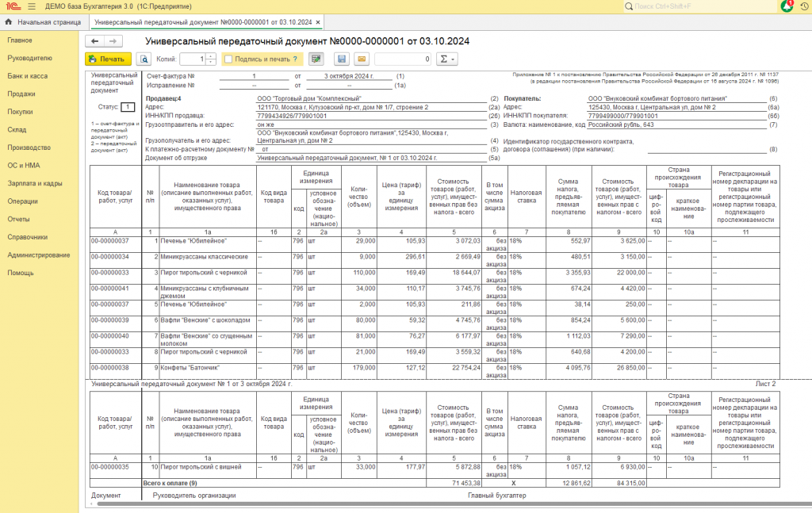Viewport: 812px width, 513px height.
Task: Increase number of copies with up arrow
Action: pyautogui.click(x=211, y=56)
